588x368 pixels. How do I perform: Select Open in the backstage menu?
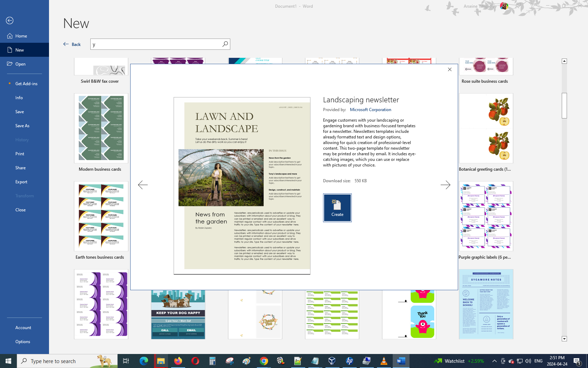[x=20, y=64]
